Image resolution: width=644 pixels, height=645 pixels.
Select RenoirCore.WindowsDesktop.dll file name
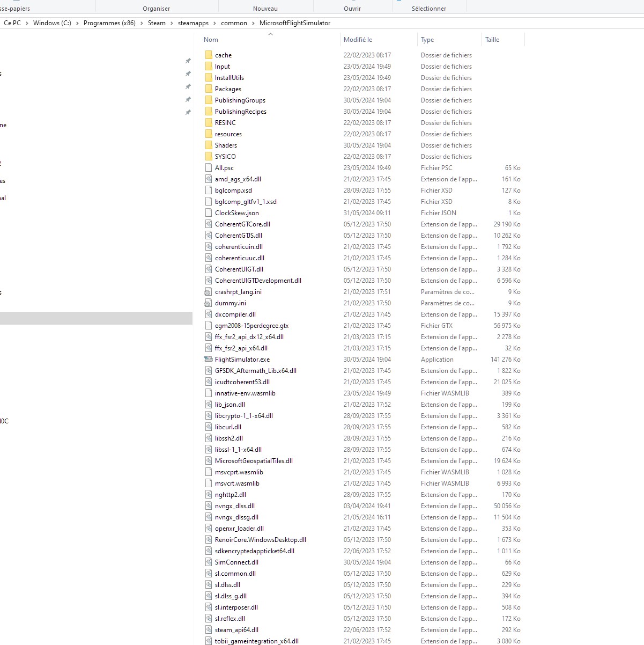[260, 540]
